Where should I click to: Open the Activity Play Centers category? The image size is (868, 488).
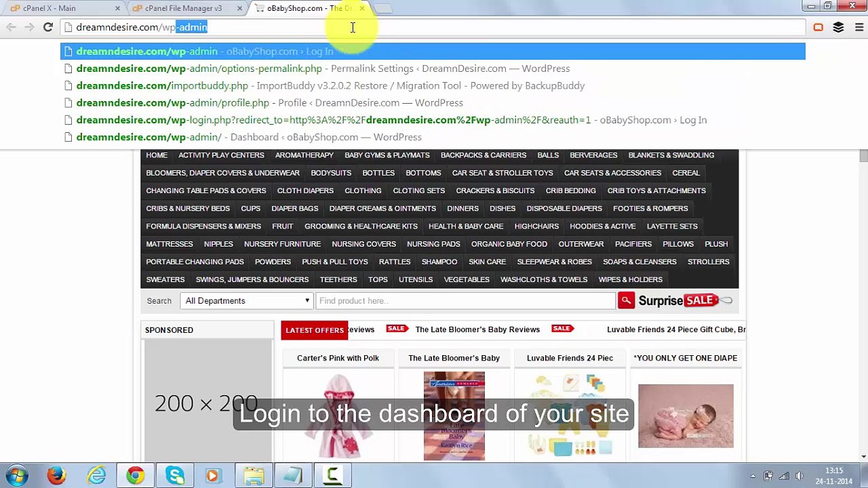221,155
